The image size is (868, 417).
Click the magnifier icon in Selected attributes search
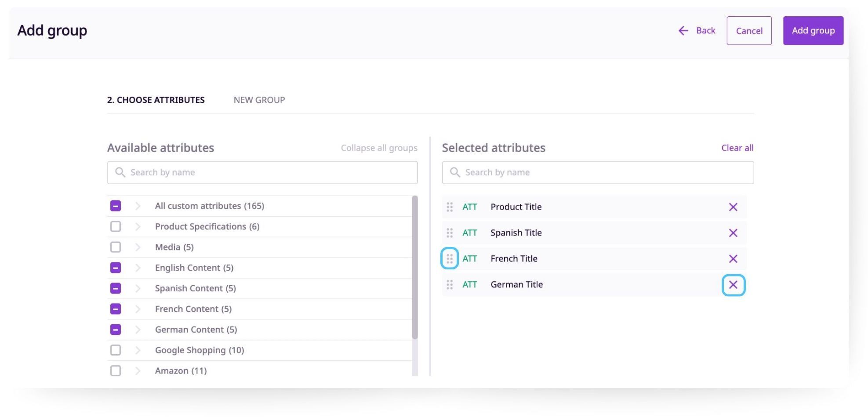pos(455,172)
